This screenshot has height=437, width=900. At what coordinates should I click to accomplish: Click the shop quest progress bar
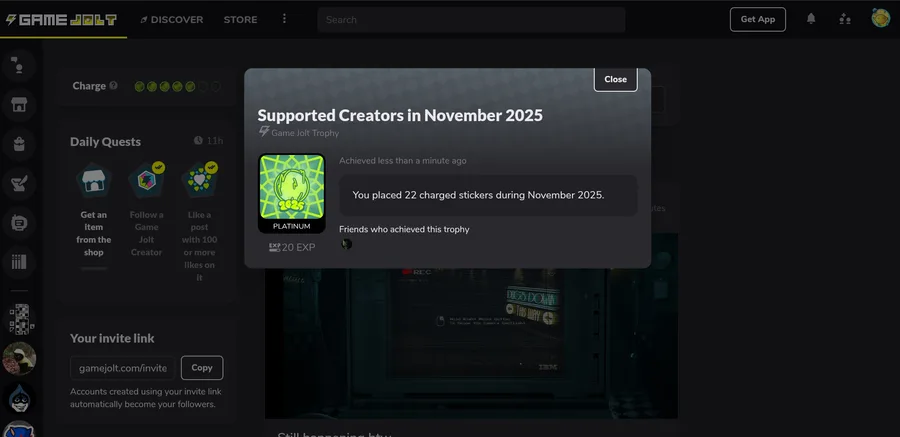(94, 268)
